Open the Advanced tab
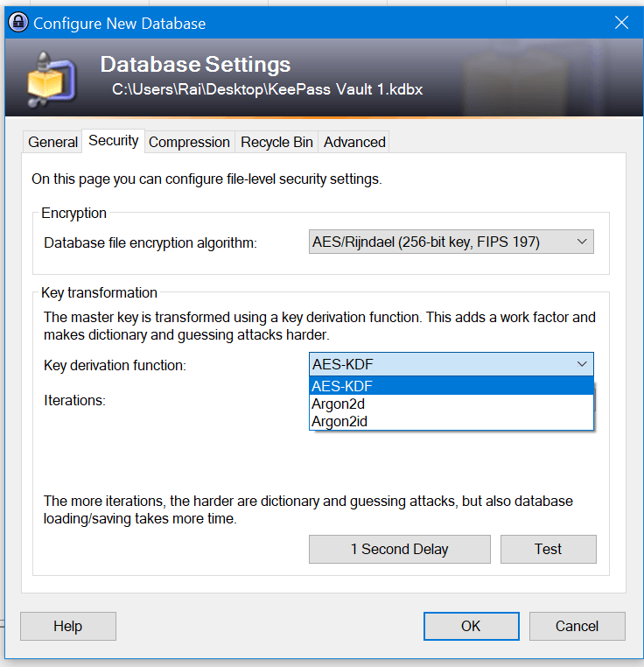This screenshot has height=667, width=644. pyautogui.click(x=354, y=142)
